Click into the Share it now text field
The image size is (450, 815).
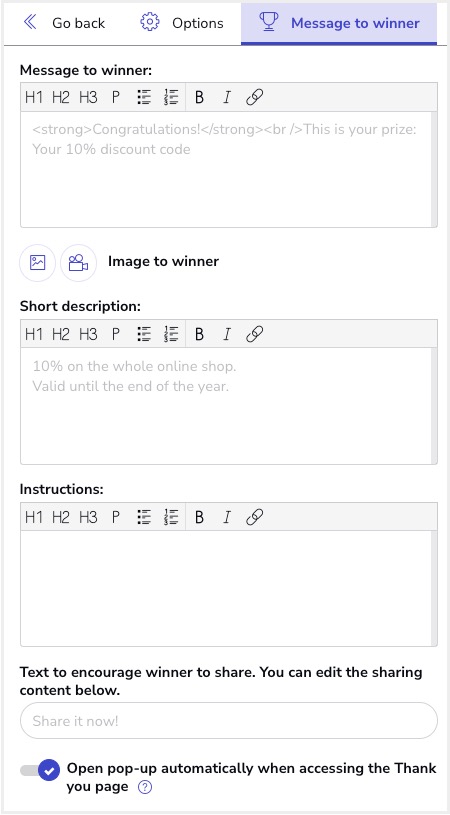point(229,721)
